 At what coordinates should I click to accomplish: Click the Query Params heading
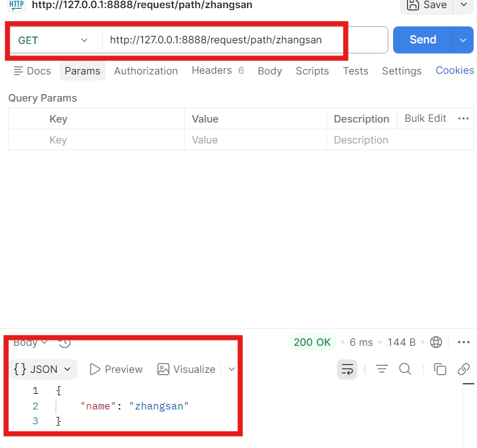coord(43,98)
